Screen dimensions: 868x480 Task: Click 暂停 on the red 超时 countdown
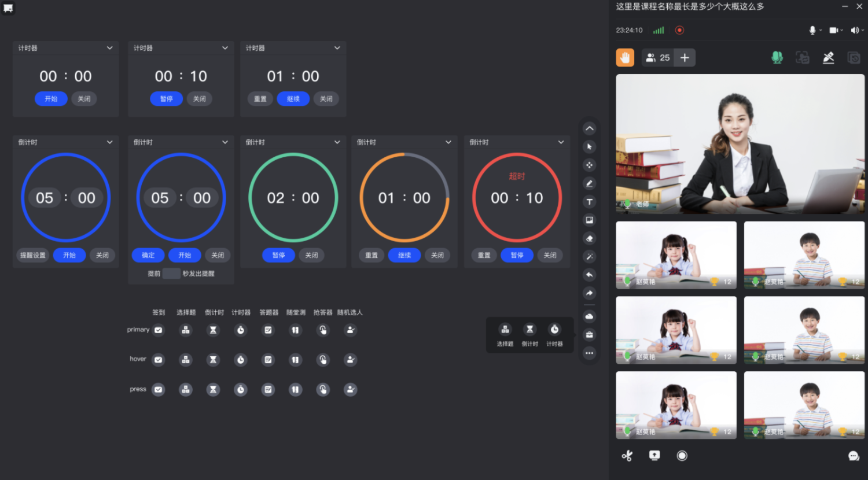tap(517, 255)
